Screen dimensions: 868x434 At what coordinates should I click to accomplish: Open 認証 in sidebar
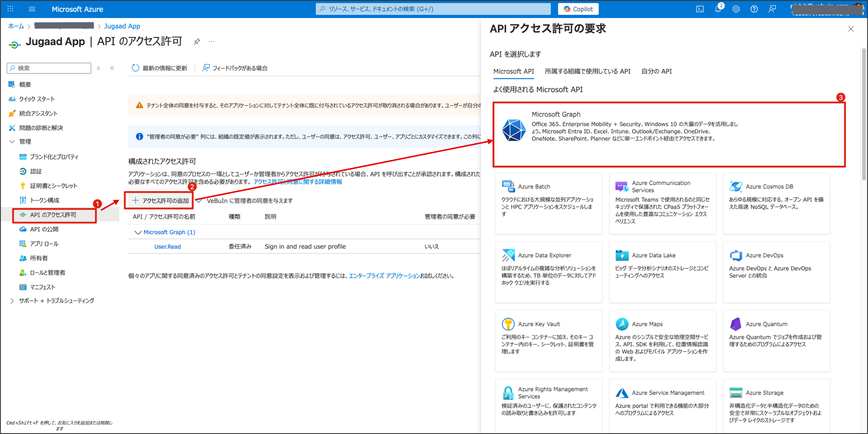(36, 171)
